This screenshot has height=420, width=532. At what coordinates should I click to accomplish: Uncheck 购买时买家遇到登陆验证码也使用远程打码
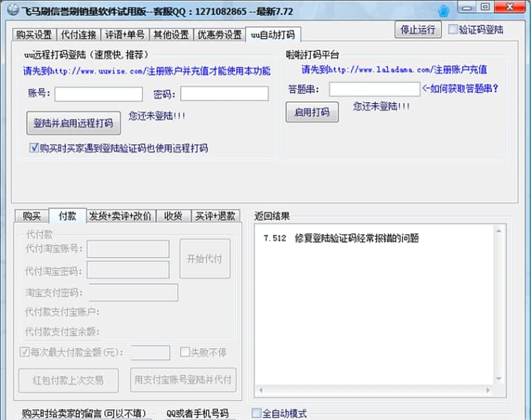click(34, 147)
